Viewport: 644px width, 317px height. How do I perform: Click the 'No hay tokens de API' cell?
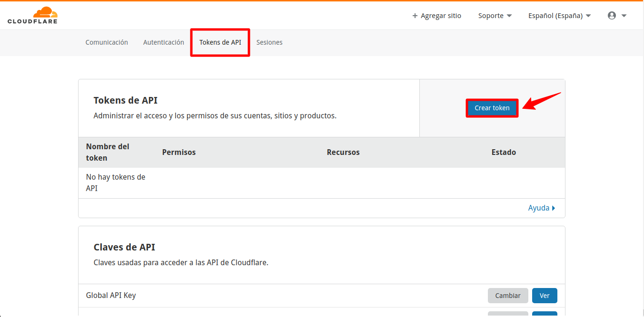tap(116, 183)
